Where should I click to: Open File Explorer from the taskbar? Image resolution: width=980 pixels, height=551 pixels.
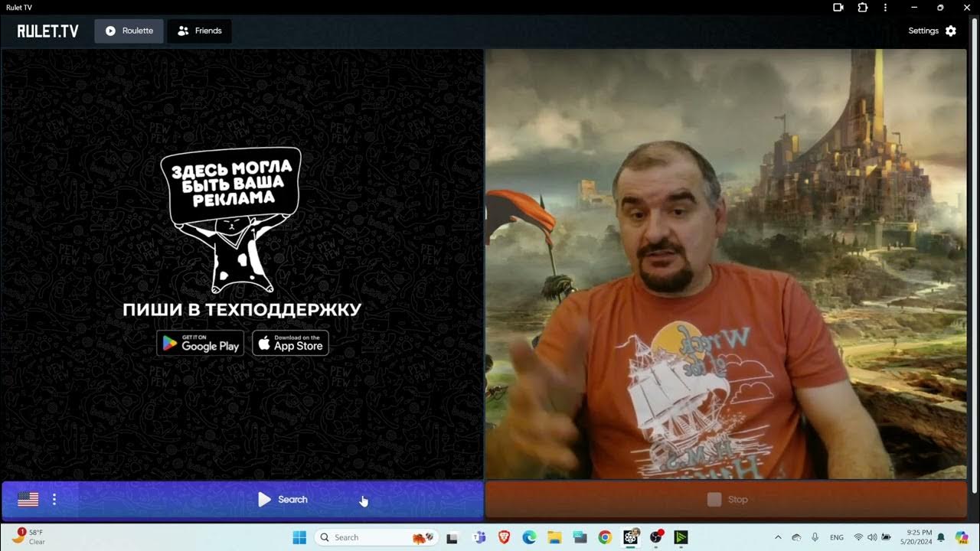pyautogui.click(x=554, y=537)
